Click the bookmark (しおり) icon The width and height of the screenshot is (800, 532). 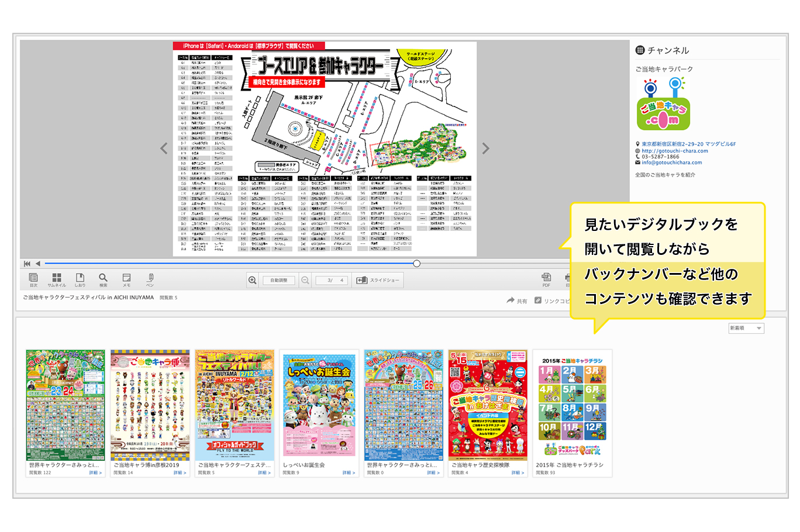coord(80,278)
